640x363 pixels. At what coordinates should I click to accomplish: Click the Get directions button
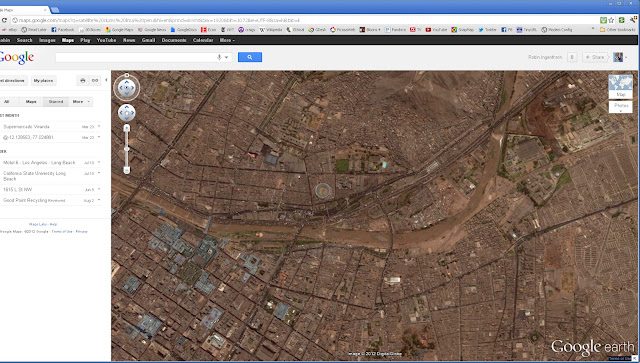13,80
